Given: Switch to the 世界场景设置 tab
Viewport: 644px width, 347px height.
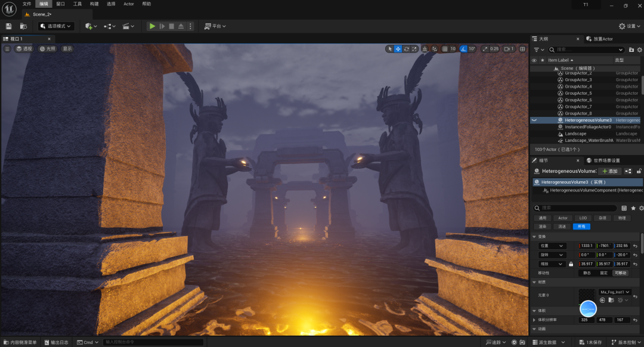Looking at the screenshot, I should point(603,160).
